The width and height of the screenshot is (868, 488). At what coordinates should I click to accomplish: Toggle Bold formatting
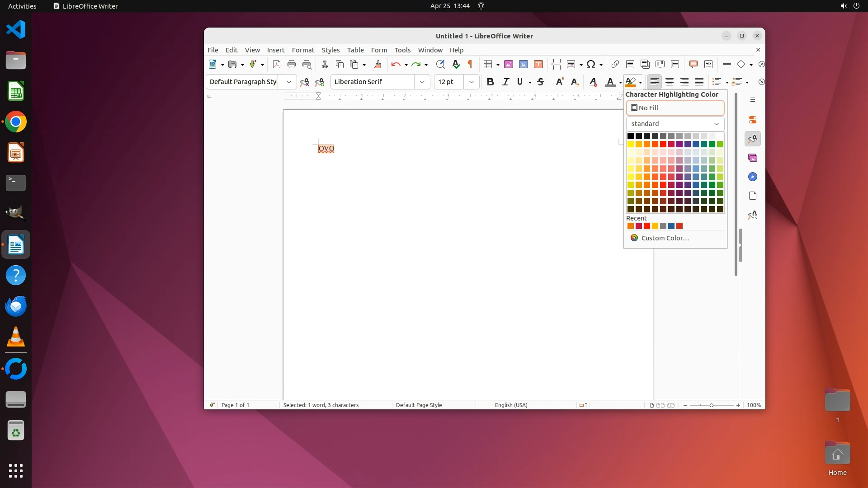click(x=490, y=82)
